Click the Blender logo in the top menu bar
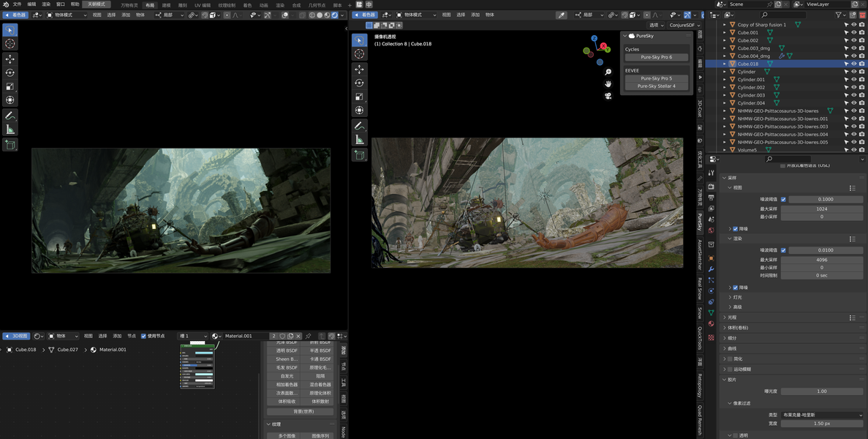Image resolution: width=868 pixels, height=439 pixels. click(x=4, y=4)
